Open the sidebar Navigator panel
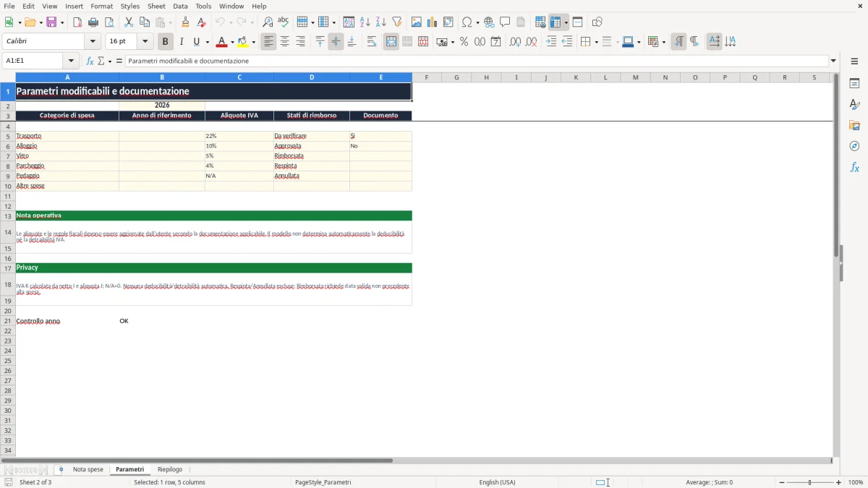 854,146
